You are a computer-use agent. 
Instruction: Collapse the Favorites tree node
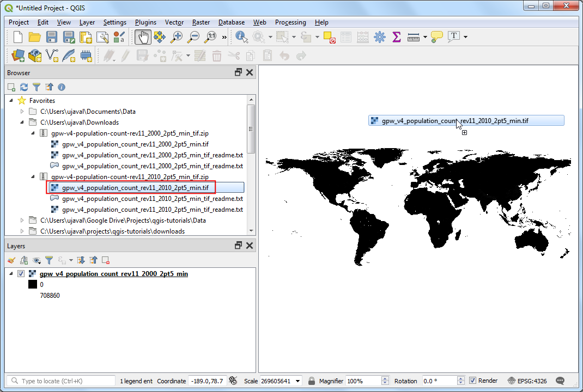[12, 101]
